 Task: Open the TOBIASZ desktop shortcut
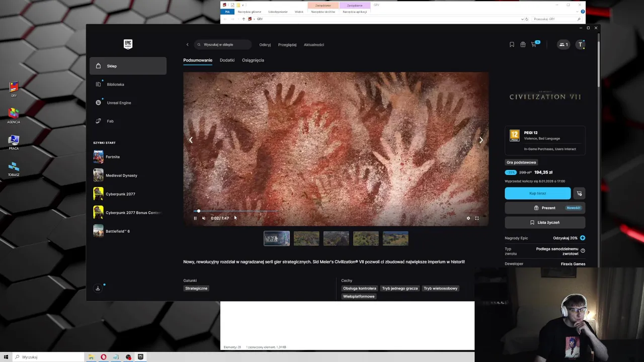click(x=14, y=168)
